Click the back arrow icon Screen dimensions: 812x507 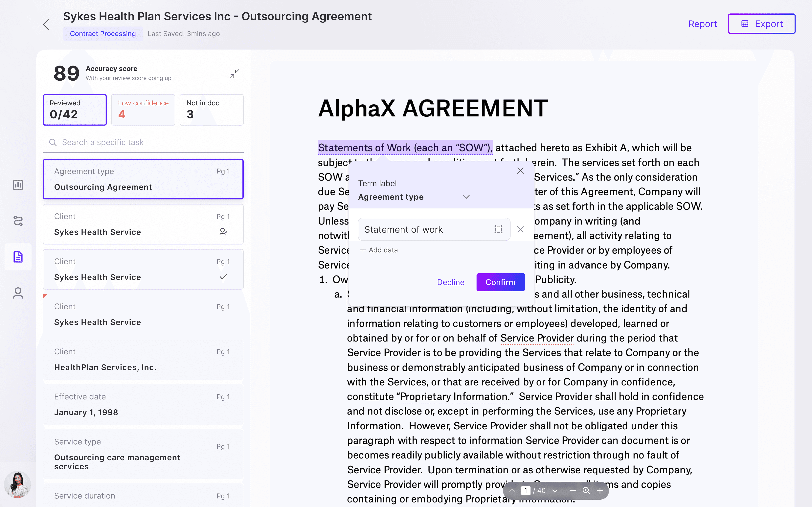click(46, 25)
